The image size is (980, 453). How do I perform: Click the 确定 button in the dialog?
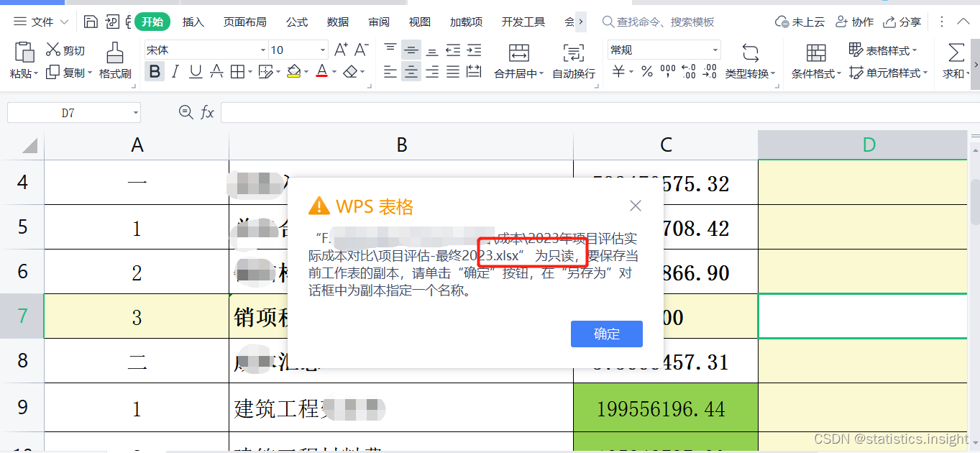(606, 334)
